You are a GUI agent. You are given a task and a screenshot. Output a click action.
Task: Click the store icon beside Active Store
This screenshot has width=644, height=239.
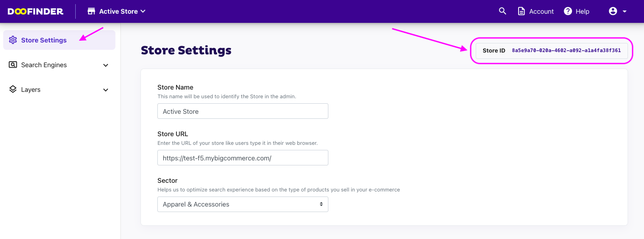tap(91, 11)
